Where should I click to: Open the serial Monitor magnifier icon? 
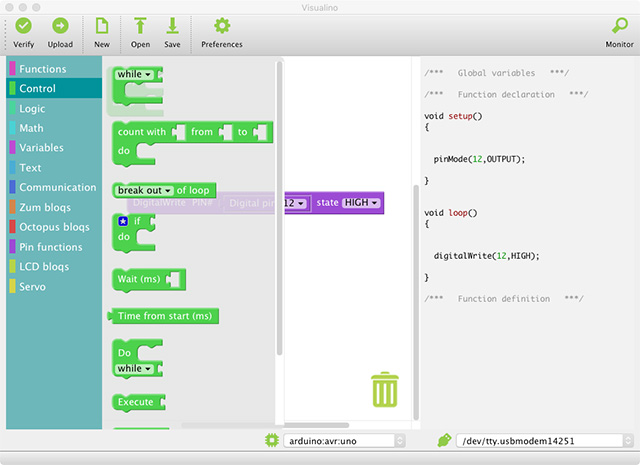point(619,26)
